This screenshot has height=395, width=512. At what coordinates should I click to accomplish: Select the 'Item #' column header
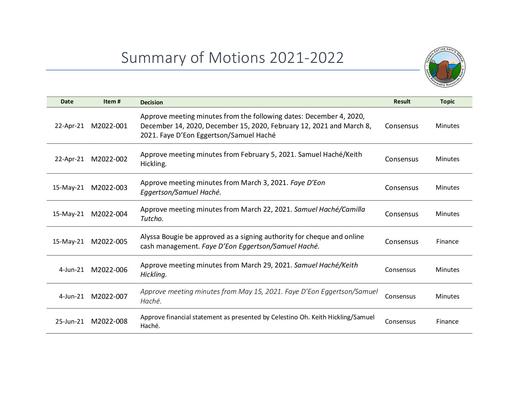coord(112,102)
